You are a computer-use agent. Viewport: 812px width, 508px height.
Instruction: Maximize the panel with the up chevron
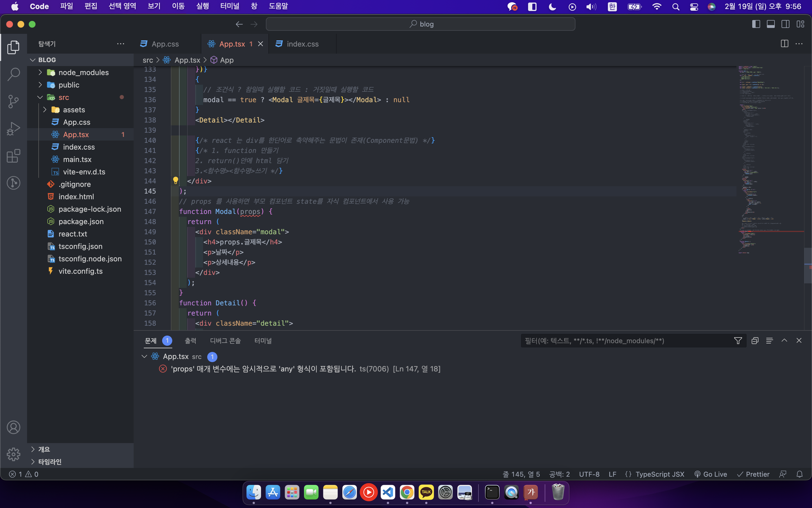(784, 340)
